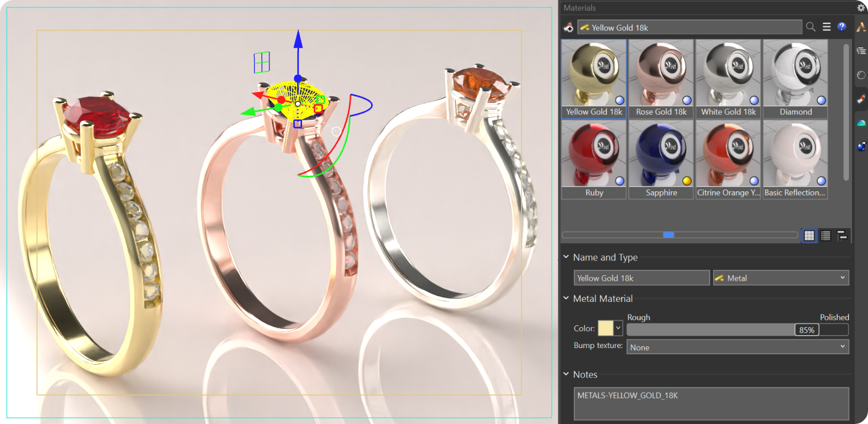The image size is (868, 424).
Task: Click the metal Color swatch
Action: [x=605, y=328]
